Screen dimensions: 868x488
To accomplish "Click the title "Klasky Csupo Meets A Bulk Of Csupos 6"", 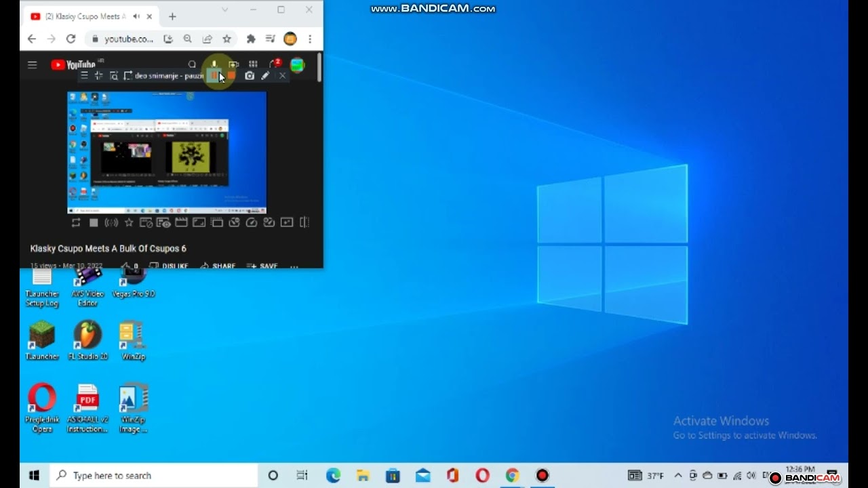I will (108, 249).
